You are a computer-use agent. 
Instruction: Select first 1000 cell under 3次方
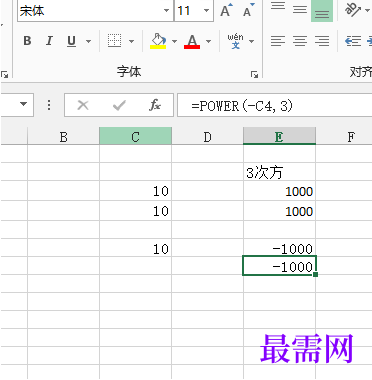coord(279,191)
